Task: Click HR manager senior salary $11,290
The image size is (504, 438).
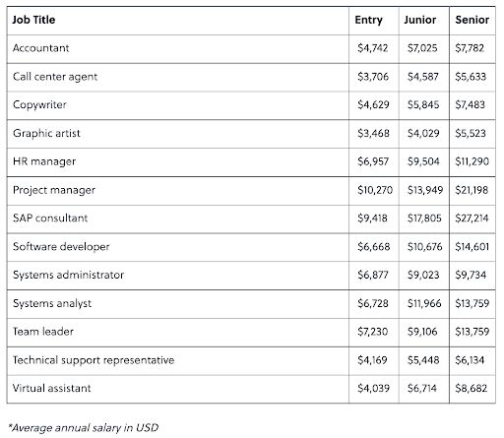Action: 472,161
